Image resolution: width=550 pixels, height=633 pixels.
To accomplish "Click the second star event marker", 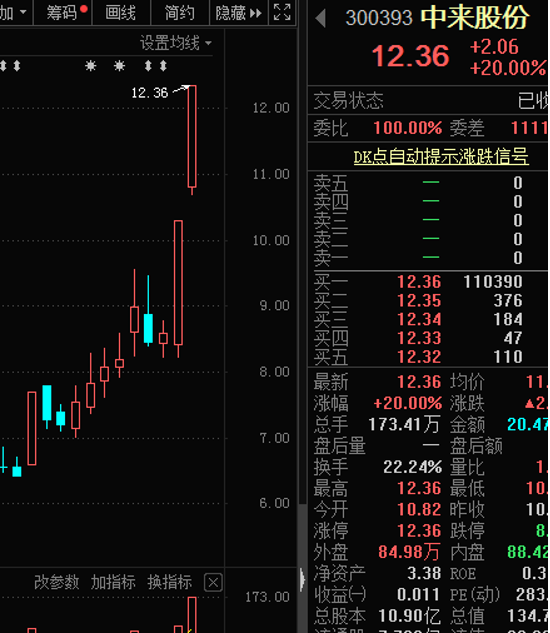I will click(120, 66).
